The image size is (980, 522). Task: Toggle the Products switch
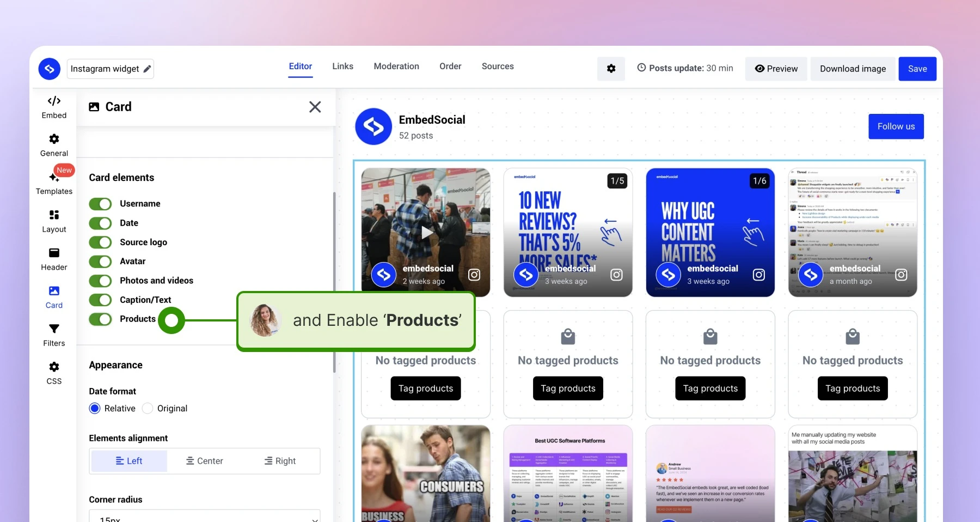[100, 319]
